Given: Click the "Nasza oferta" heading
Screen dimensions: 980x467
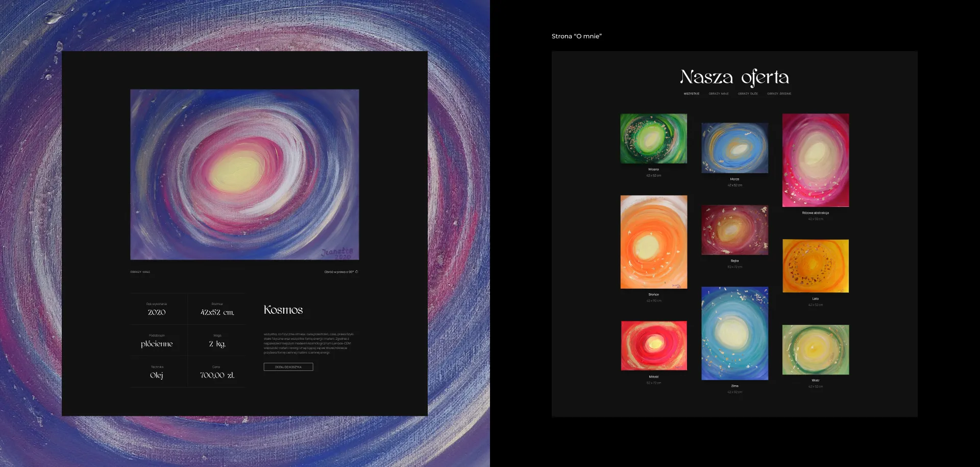Looking at the screenshot, I should coord(734,77).
